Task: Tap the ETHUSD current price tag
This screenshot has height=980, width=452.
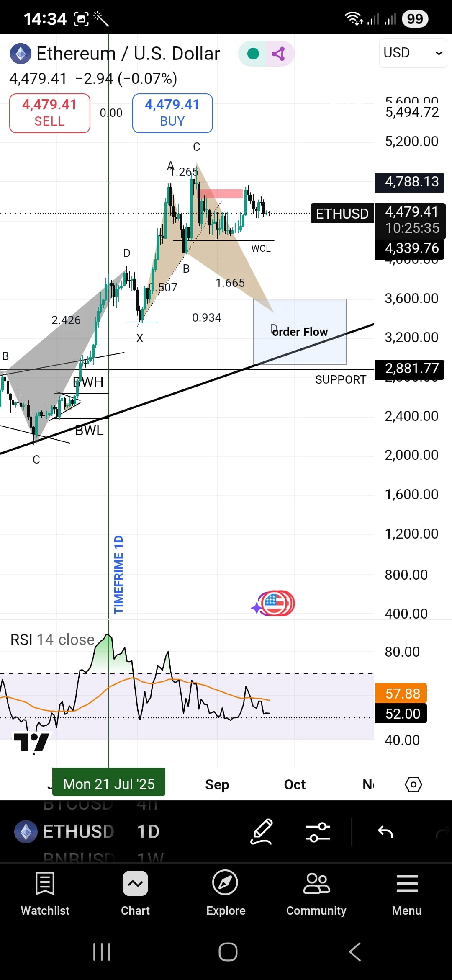Action: (x=342, y=214)
